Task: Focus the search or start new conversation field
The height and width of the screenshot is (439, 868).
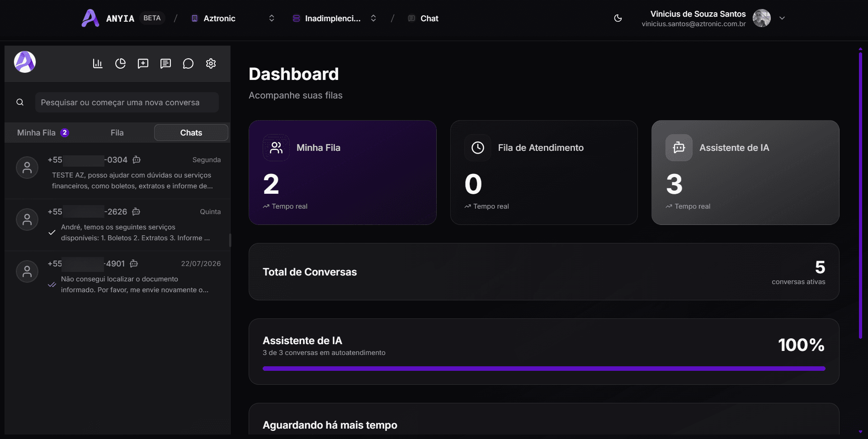Action: [127, 103]
